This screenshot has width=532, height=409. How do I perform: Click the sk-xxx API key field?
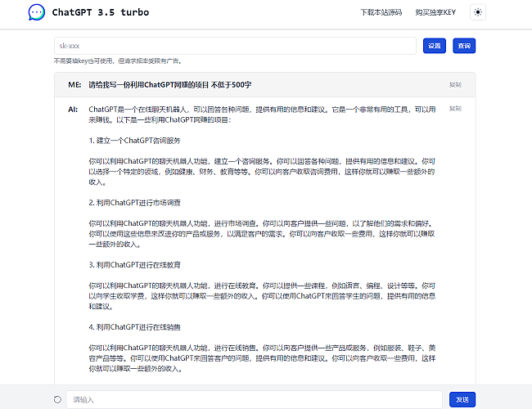click(x=236, y=46)
